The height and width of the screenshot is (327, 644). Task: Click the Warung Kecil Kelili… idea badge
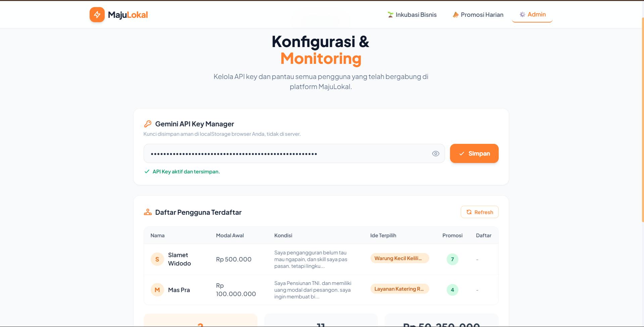(400, 258)
